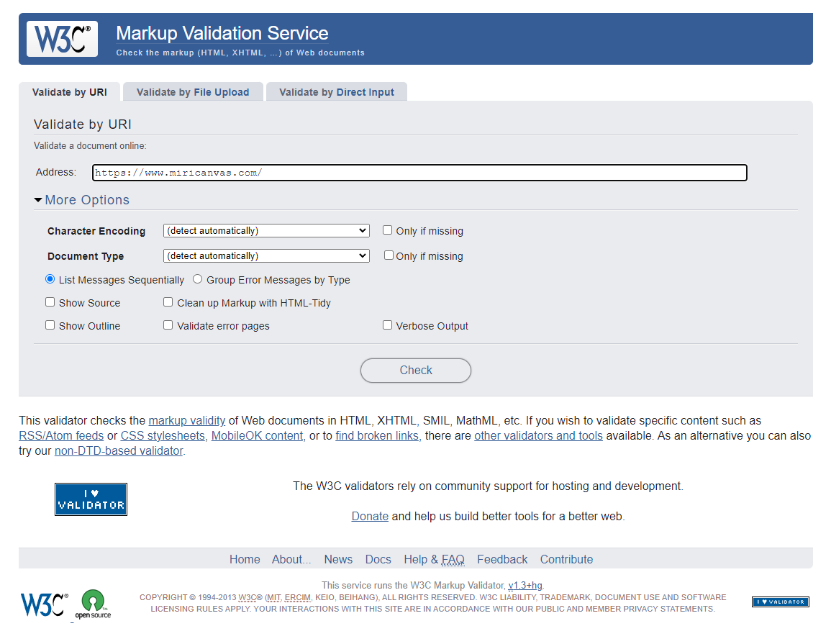Enable the Verbose Output checkbox
The height and width of the screenshot is (644, 831).
coord(387,325)
